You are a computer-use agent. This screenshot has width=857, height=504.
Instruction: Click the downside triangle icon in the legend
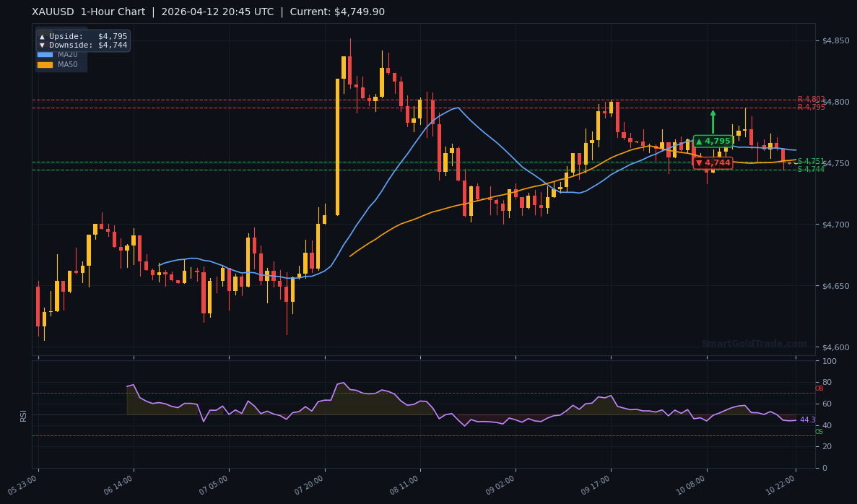click(x=43, y=45)
